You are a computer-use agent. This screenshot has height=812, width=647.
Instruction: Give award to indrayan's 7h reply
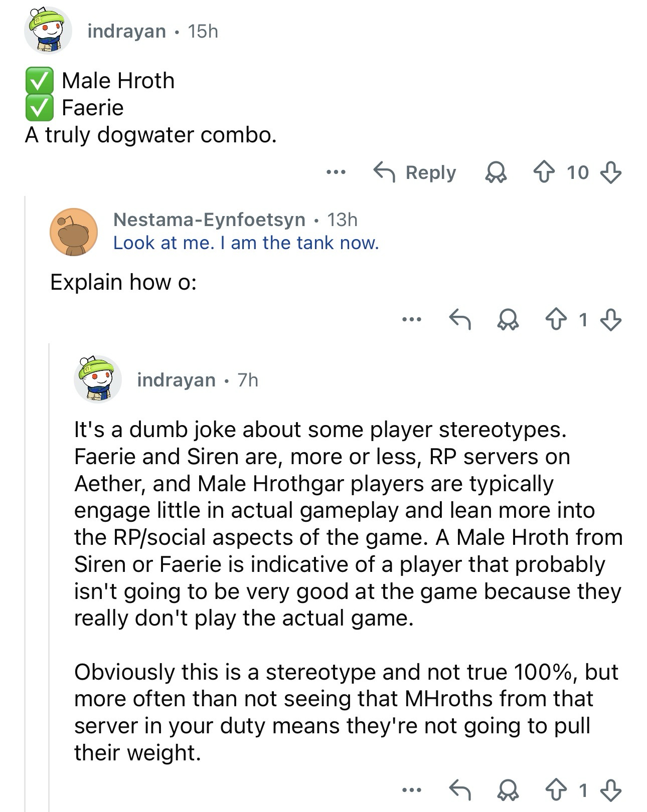(508, 790)
